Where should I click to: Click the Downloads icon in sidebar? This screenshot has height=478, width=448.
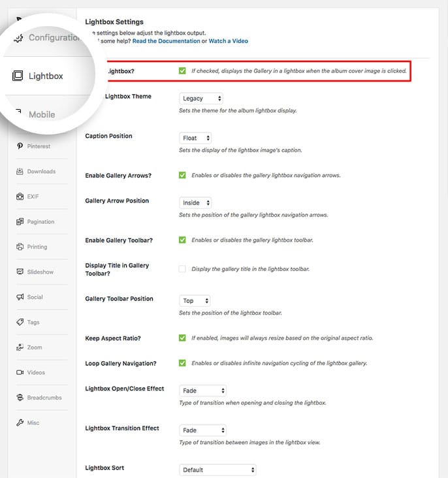20,171
